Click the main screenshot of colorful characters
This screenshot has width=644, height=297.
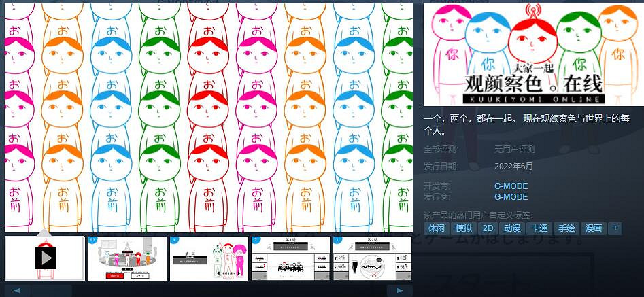[x=209, y=118]
